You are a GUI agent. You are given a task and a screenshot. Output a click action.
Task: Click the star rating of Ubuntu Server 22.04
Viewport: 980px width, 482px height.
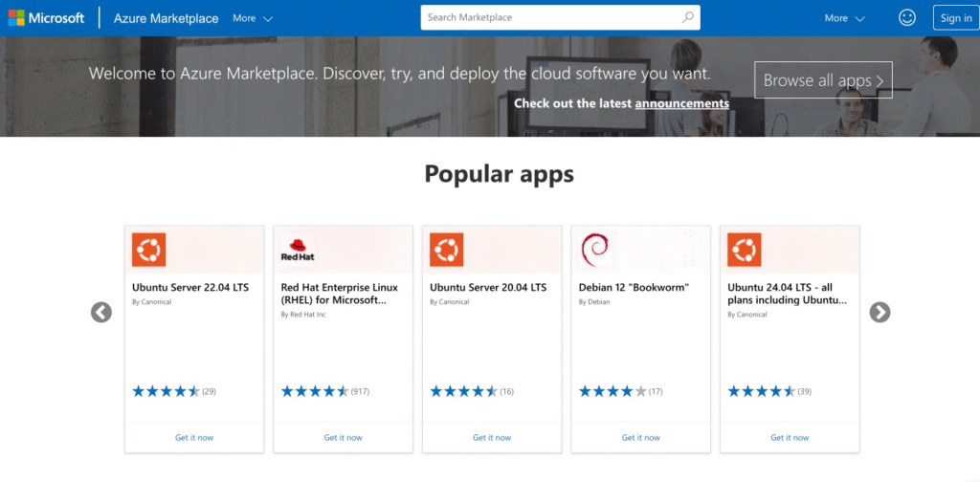166,391
